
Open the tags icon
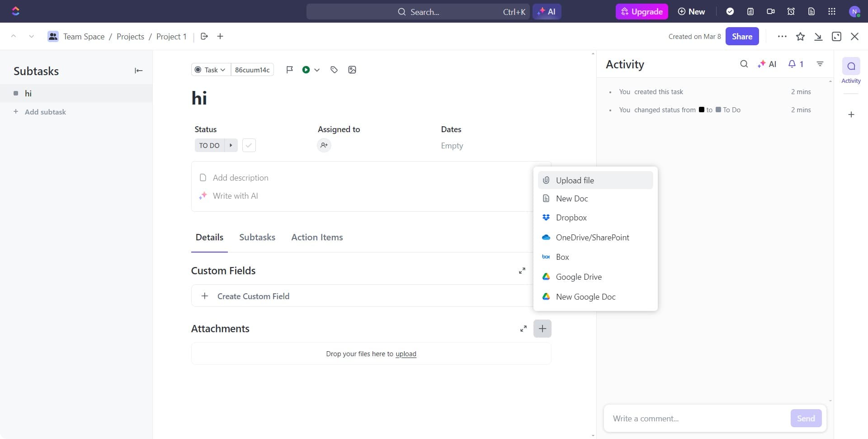click(334, 70)
